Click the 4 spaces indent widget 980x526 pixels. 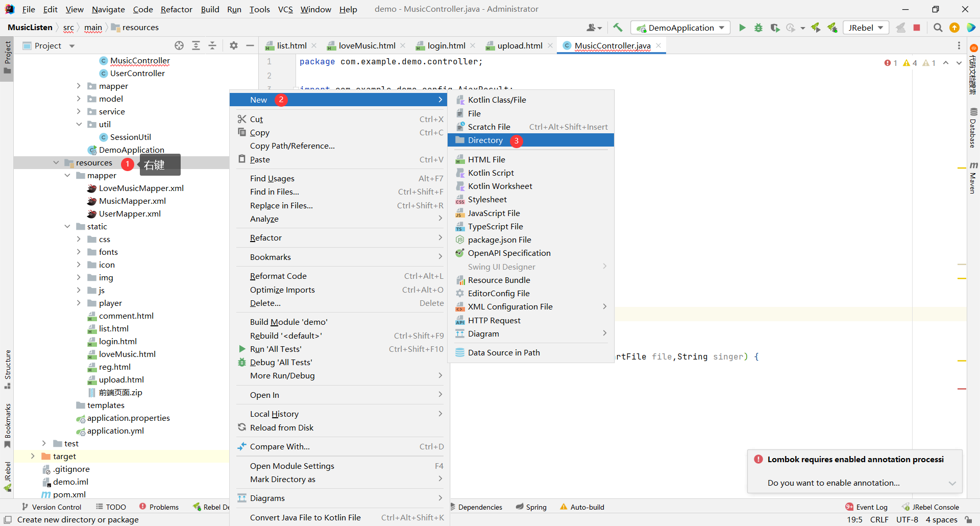tap(941, 519)
